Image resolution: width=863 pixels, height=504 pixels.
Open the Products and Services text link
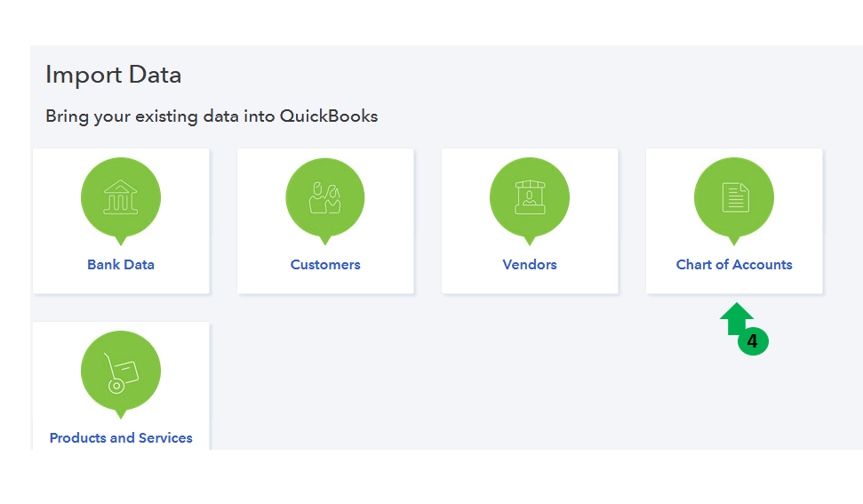tap(121, 438)
